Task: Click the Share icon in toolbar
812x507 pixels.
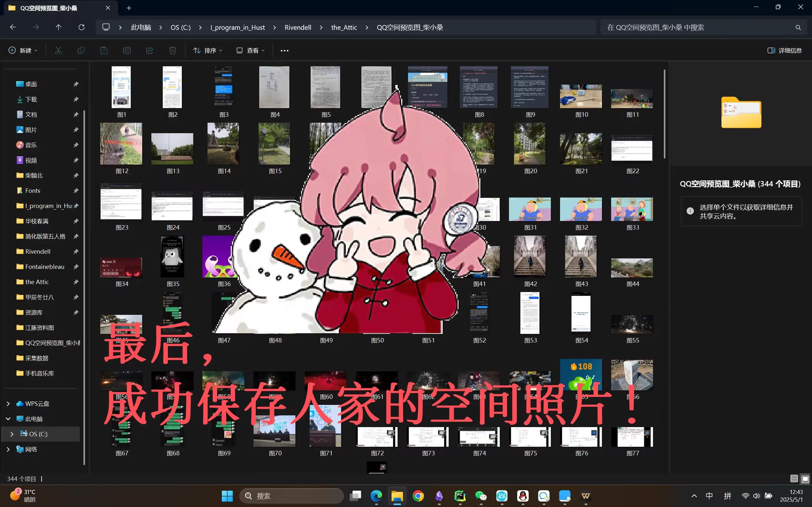Action: pyautogui.click(x=150, y=50)
